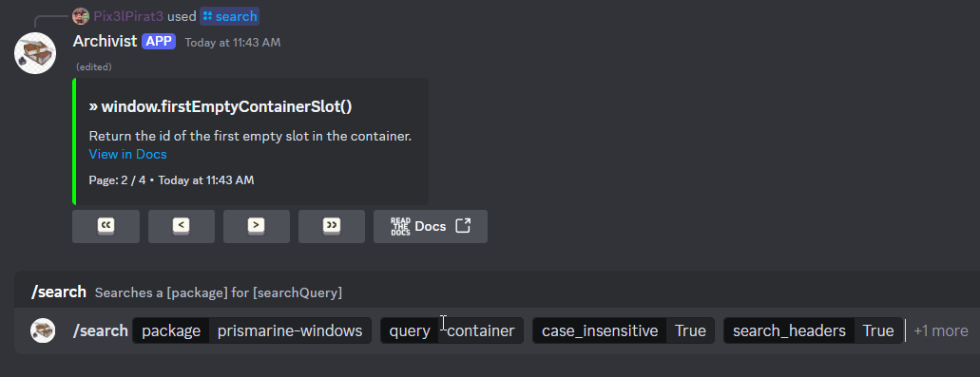Go to previous page arrow button

(x=182, y=226)
